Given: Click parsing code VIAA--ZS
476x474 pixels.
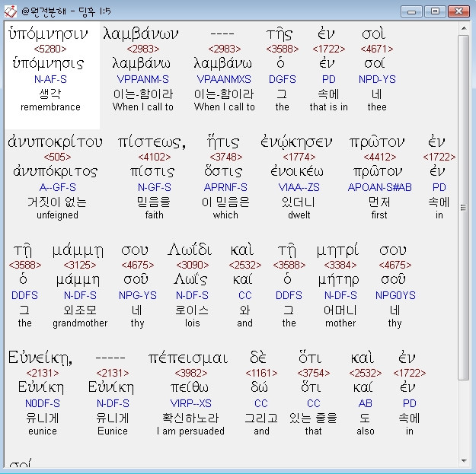Looking at the screenshot, I should click(x=299, y=187).
